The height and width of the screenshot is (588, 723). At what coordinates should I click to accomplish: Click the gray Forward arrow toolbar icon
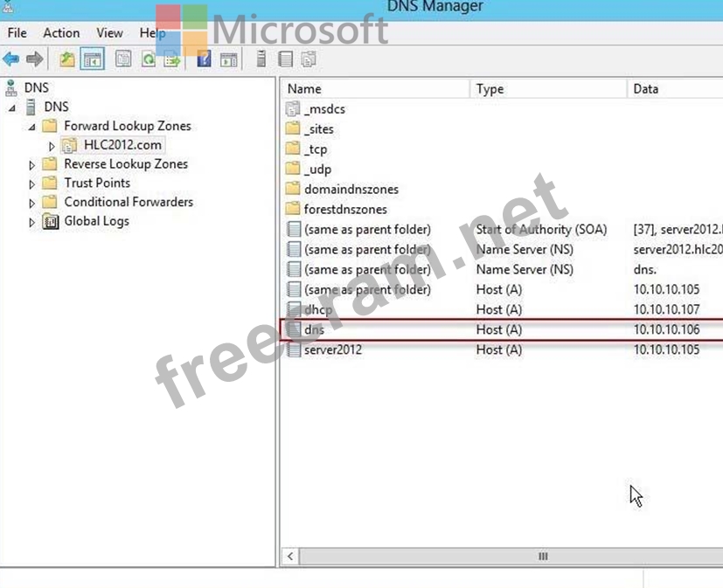35,59
